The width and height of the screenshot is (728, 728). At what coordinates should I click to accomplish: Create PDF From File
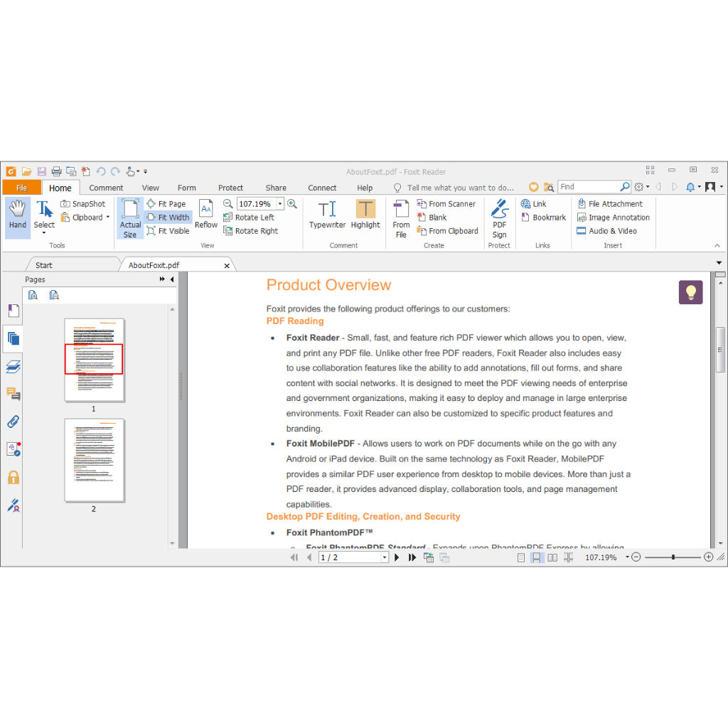pyautogui.click(x=401, y=219)
